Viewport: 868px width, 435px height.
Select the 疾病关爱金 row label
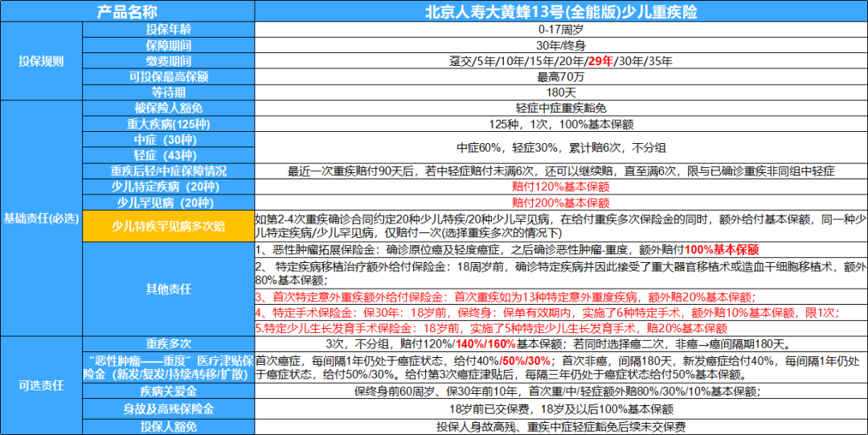[x=168, y=392]
